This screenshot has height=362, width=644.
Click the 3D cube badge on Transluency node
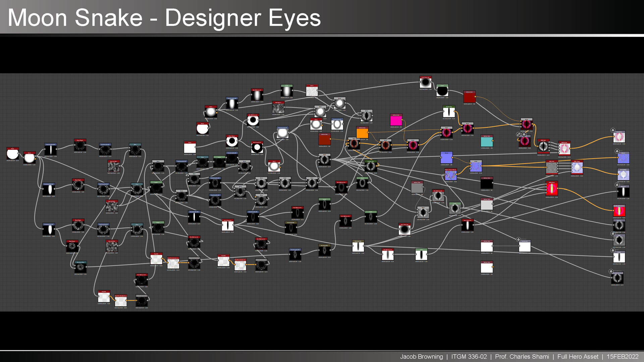518,240
